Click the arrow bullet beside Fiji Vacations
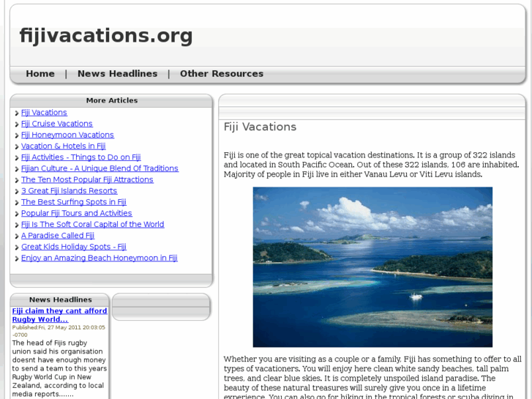532x399 pixels. pos(17,113)
